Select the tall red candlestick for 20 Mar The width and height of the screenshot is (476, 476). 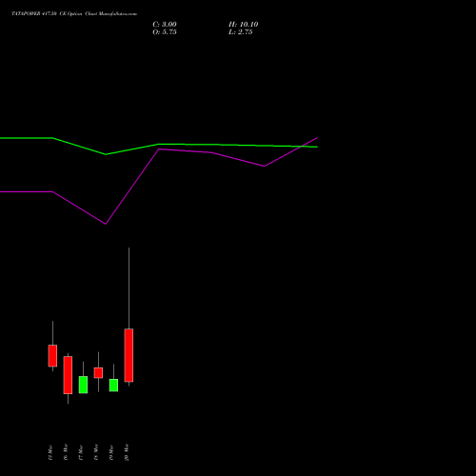(129, 355)
